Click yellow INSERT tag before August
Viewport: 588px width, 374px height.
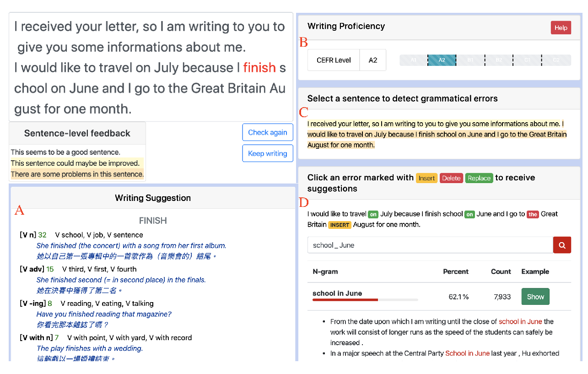tap(340, 225)
